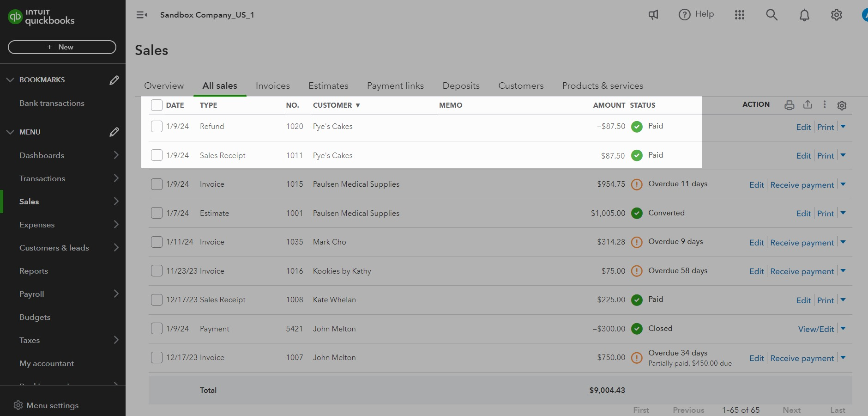Image resolution: width=868 pixels, height=416 pixels.
Task: Expand the Transactions submenu arrow
Action: 116,178
